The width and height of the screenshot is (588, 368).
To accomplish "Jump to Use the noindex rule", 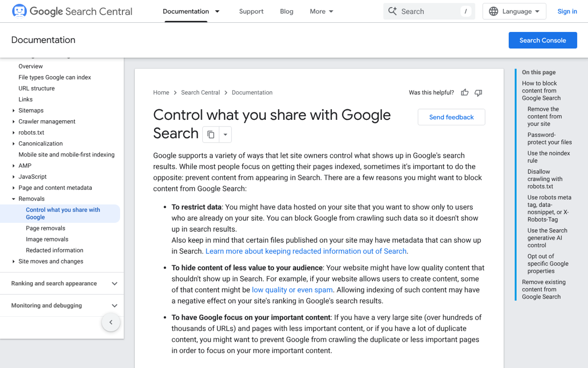I will (549, 157).
